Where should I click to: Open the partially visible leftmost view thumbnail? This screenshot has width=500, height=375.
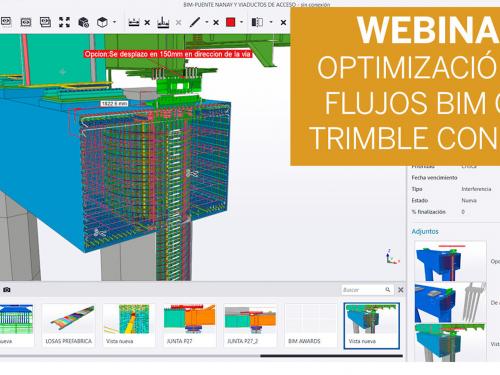coord(17,325)
